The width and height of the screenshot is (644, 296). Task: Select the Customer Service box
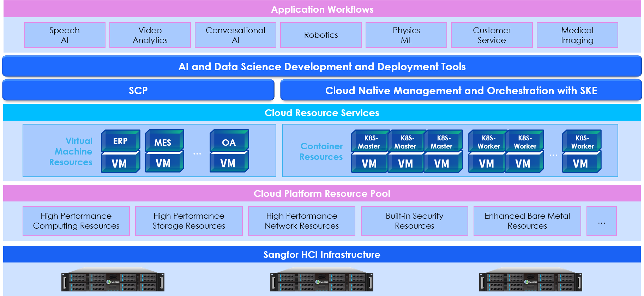point(492,35)
